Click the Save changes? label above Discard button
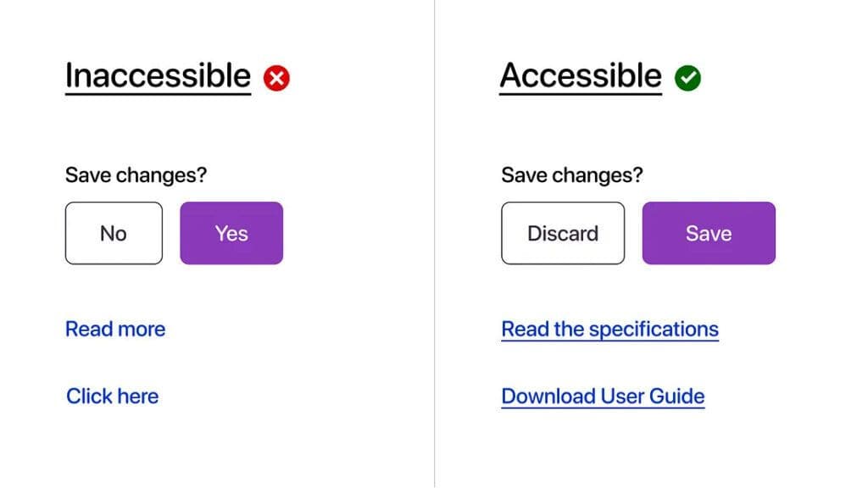 pos(572,175)
